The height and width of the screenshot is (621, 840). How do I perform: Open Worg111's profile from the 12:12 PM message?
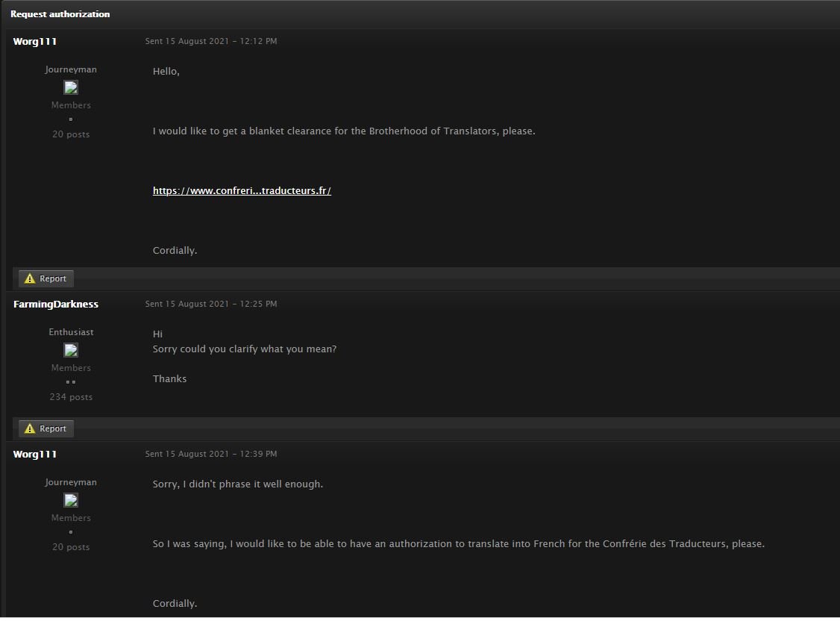[x=35, y=42]
